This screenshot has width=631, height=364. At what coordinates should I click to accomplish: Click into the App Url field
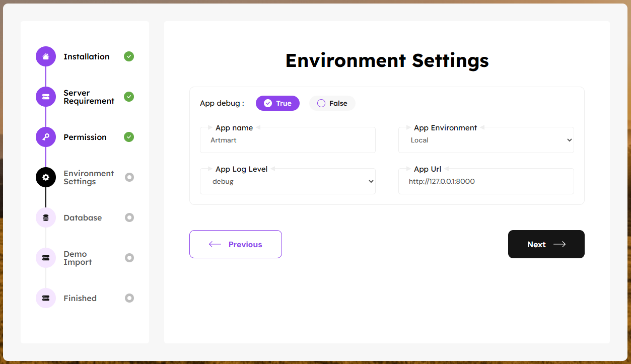click(486, 182)
